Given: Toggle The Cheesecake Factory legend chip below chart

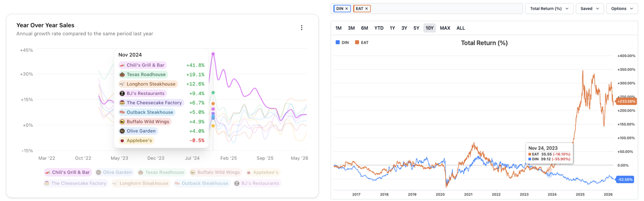Looking at the screenshot, I should [x=76, y=183].
